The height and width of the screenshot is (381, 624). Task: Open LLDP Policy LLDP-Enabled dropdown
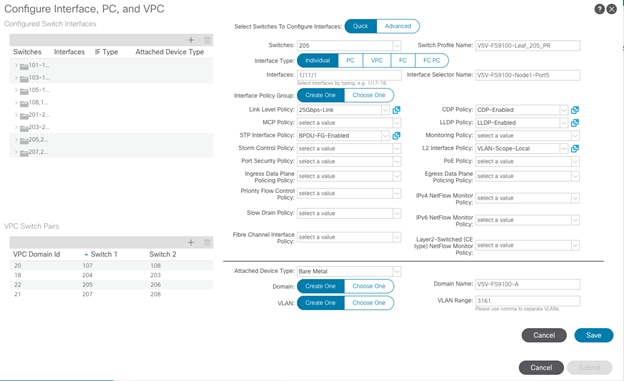[564, 123]
